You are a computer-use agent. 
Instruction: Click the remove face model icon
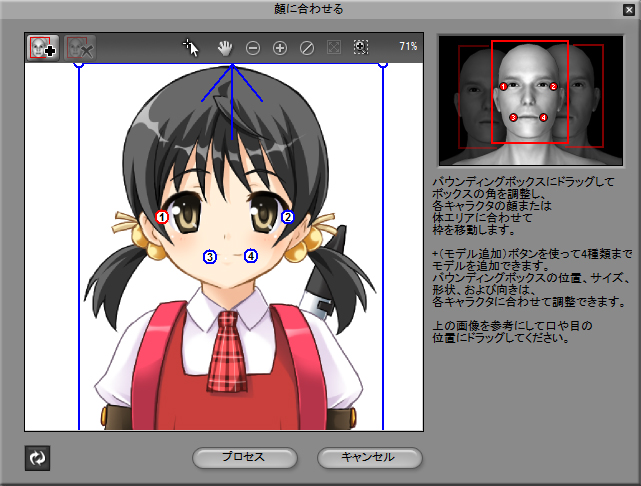point(80,48)
